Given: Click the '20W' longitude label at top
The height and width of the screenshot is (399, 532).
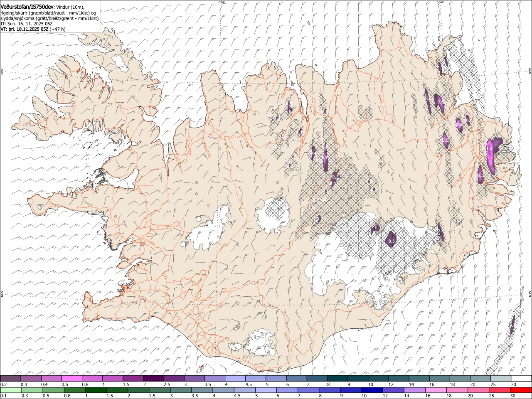Looking at the screenshot, I should (x=221, y=2).
